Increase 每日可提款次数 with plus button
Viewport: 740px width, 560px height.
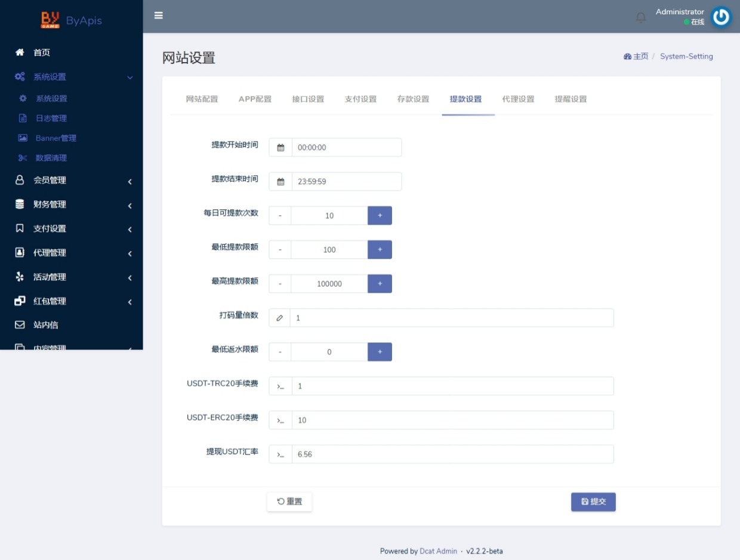pyautogui.click(x=380, y=215)
